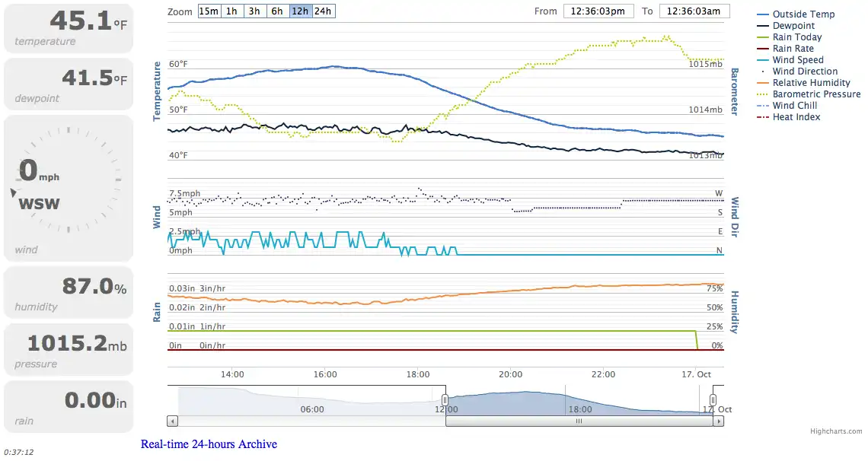
Task: Toggle Rain Today series in legend
Action: (789, 37)
